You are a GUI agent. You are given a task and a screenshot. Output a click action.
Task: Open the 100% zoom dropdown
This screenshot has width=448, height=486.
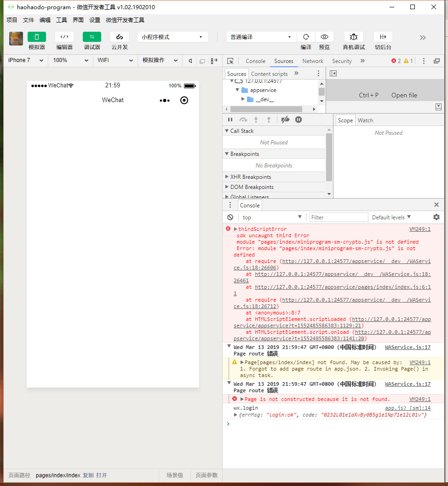[71, 60]
